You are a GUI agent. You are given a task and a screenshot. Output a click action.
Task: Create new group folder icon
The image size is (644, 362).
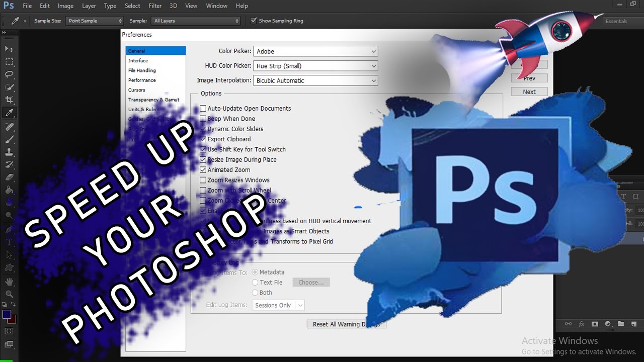point(621,324)
